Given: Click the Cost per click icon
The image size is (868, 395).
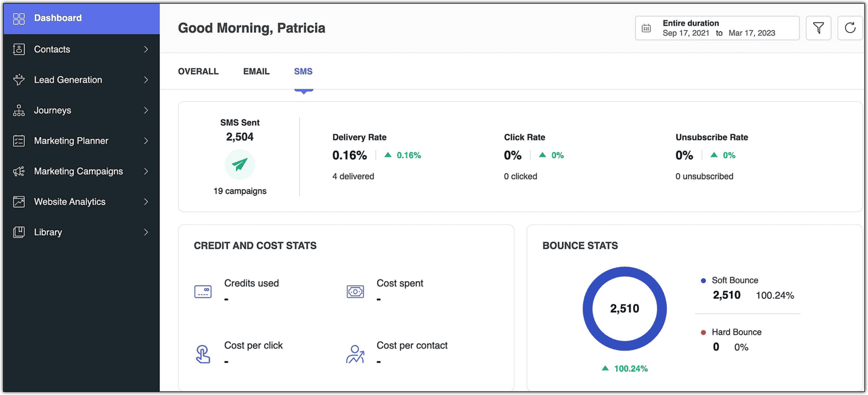Looking at the screenshot, I should click(203, 354).
